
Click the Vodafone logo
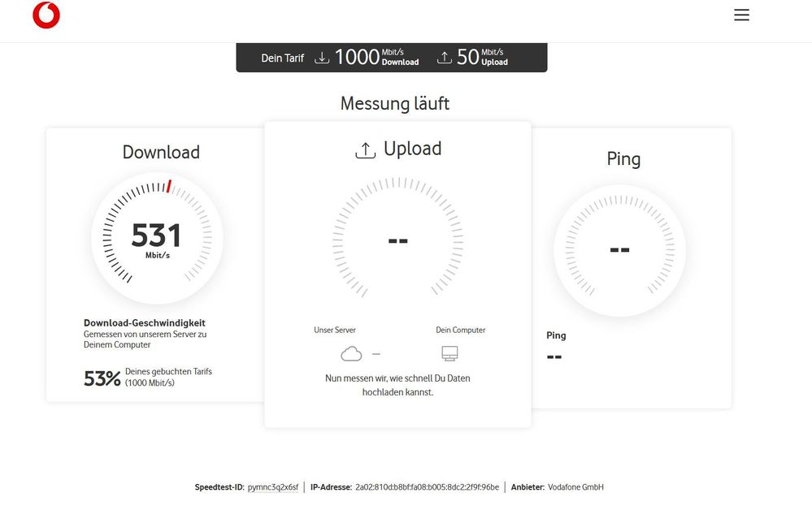coord(46,15)
